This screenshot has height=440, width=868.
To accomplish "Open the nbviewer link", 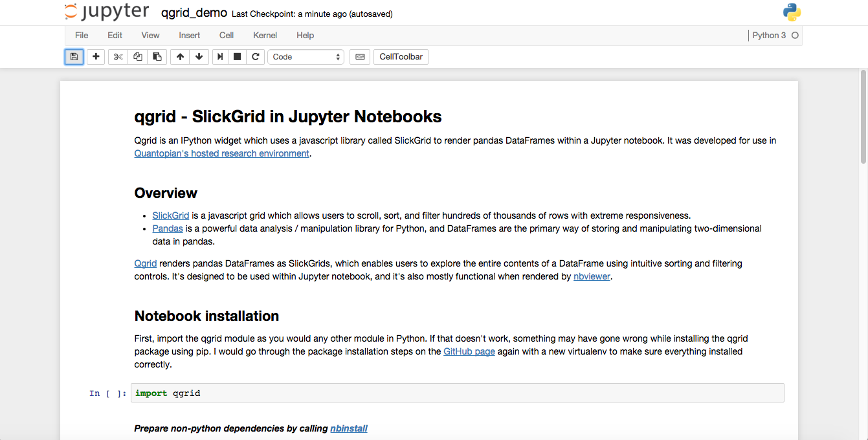I will click(x=592, y=276).
